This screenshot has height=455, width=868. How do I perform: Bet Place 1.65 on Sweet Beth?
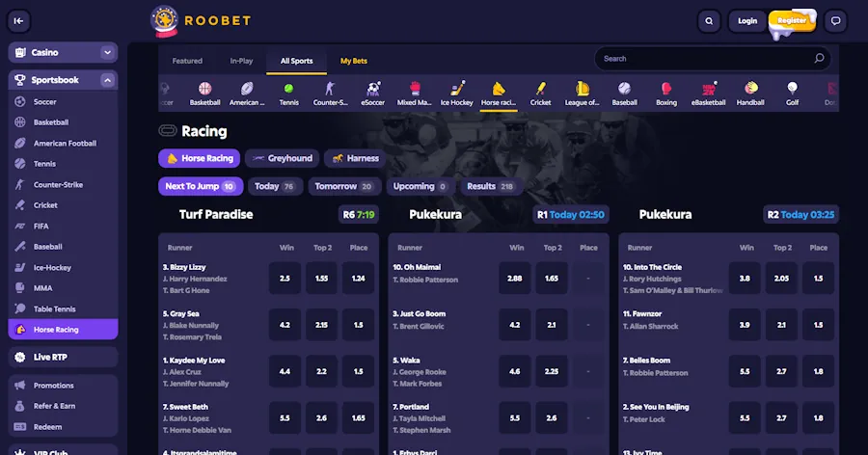[358, 418]
